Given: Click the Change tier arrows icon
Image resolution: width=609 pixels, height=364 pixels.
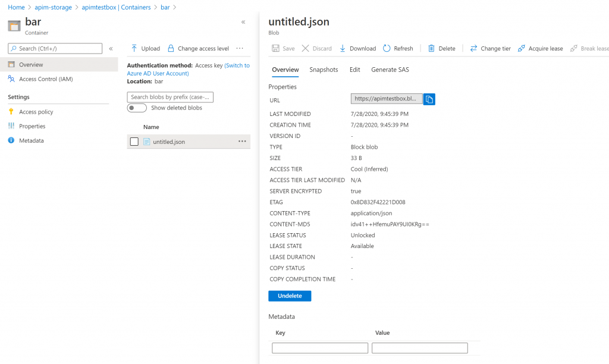Looking at the screenshot, I should (473, 48).
